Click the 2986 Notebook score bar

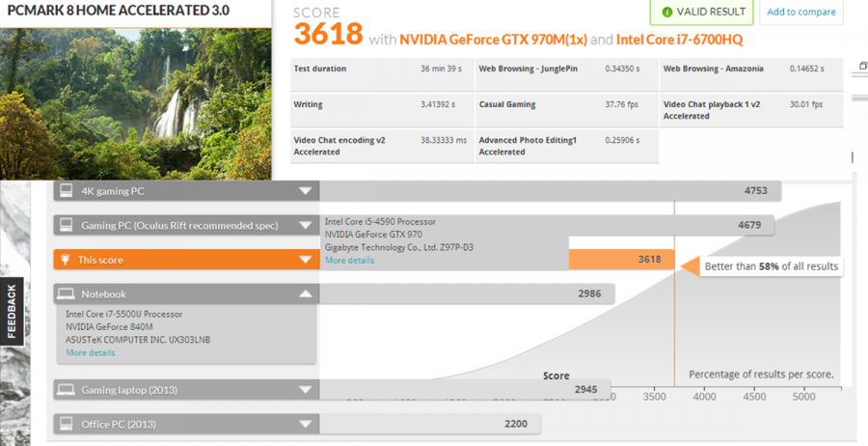(x=467, y=294)
